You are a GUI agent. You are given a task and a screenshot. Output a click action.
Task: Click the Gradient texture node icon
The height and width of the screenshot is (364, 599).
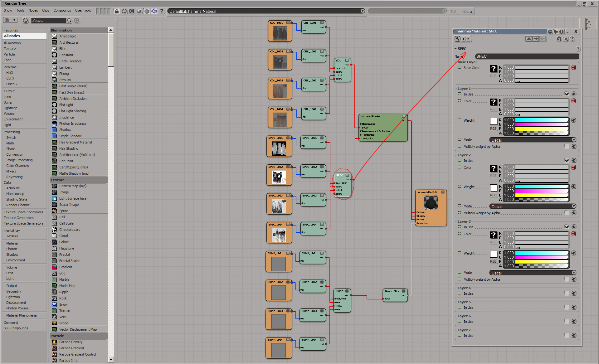(54, 267)
